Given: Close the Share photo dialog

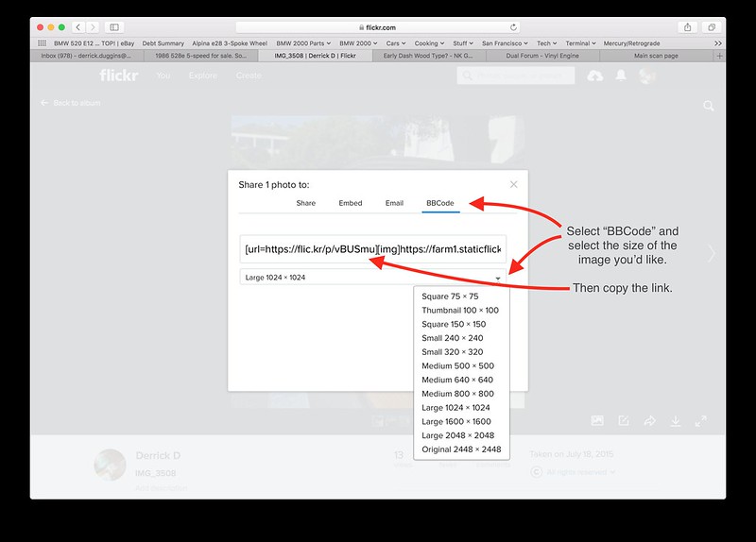Looking at the screenshot, I should pyautogui.click(x=513, y=185).
